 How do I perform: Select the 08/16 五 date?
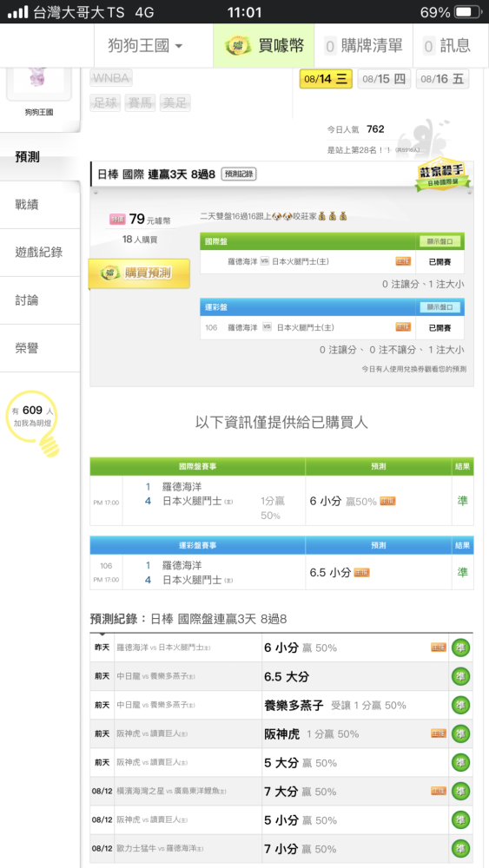[x=442, y=79]
